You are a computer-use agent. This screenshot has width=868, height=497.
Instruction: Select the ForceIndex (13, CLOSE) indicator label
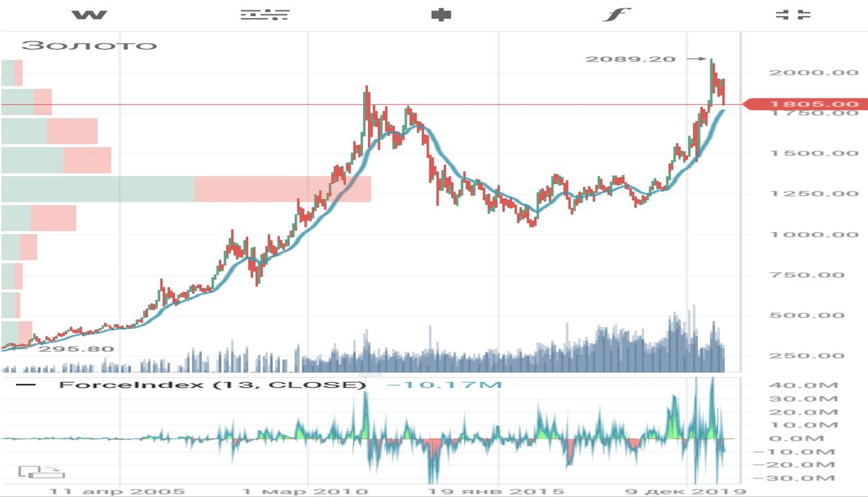pyautogui.click(x=212, y=384)
